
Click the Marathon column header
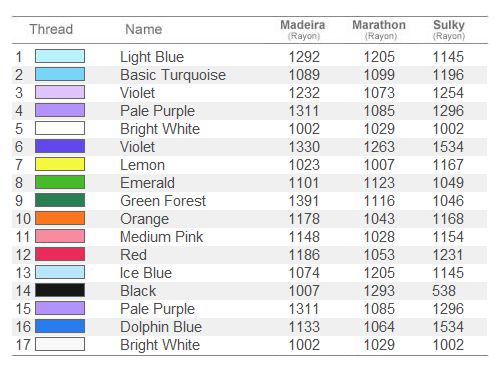[379, 29]
